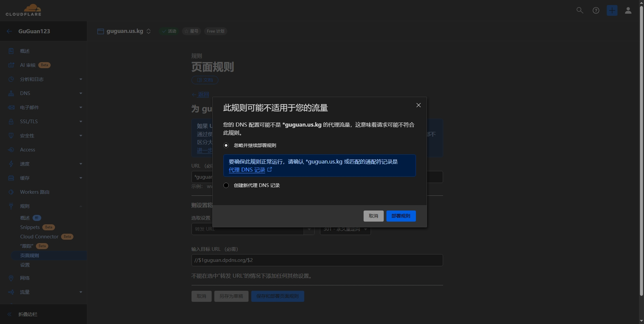The image size is (644, 324).
Task: Click the AI 审核 sidebar icon
Action: tap(11, 65)
